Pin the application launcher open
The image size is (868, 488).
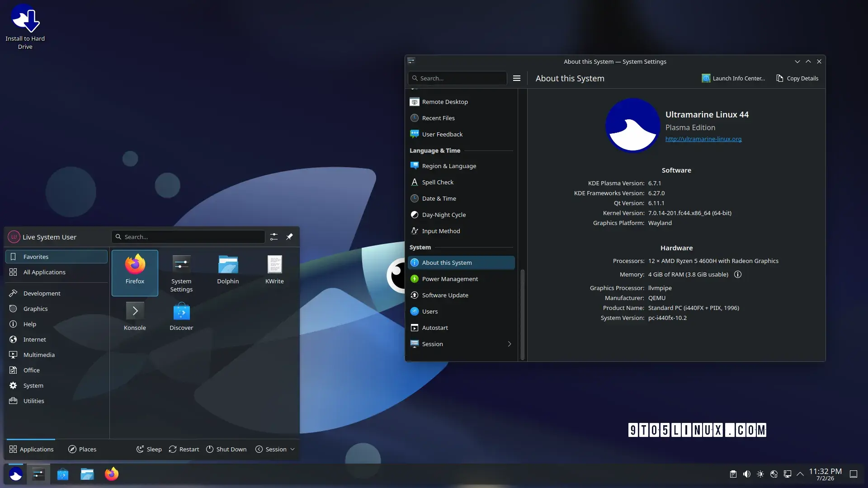point(289,237)
